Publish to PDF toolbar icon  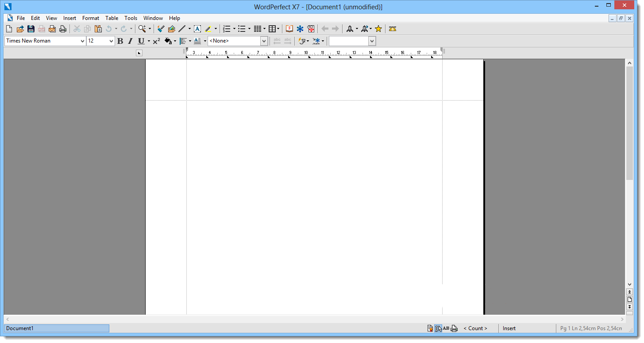tap(42, 29)
